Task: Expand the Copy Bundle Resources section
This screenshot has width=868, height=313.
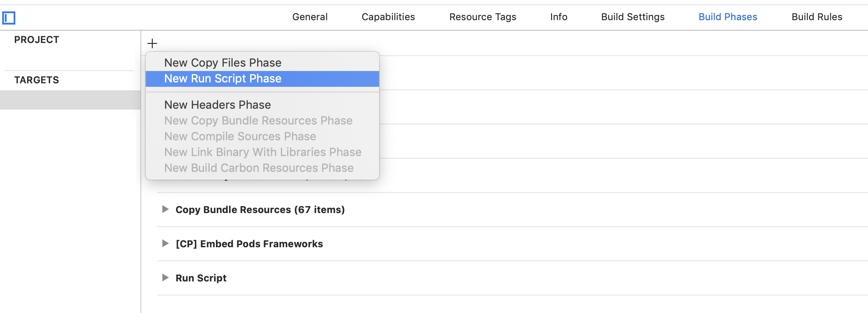Action: (165, 209)
